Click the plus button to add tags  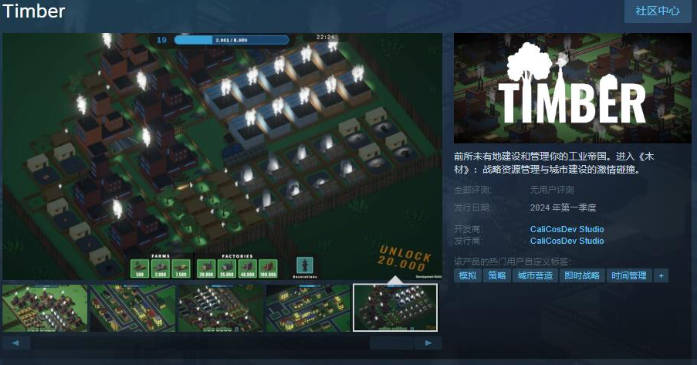point(661,276)
